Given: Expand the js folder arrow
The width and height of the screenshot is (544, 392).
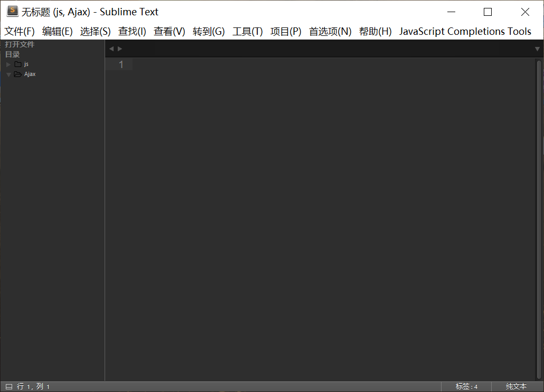Looking at the screenshot, I should [8, 64].
